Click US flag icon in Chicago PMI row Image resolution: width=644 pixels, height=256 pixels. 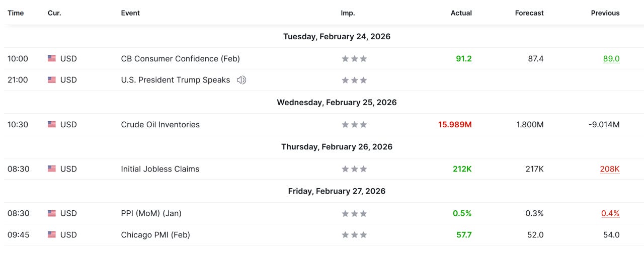(52, 235)
